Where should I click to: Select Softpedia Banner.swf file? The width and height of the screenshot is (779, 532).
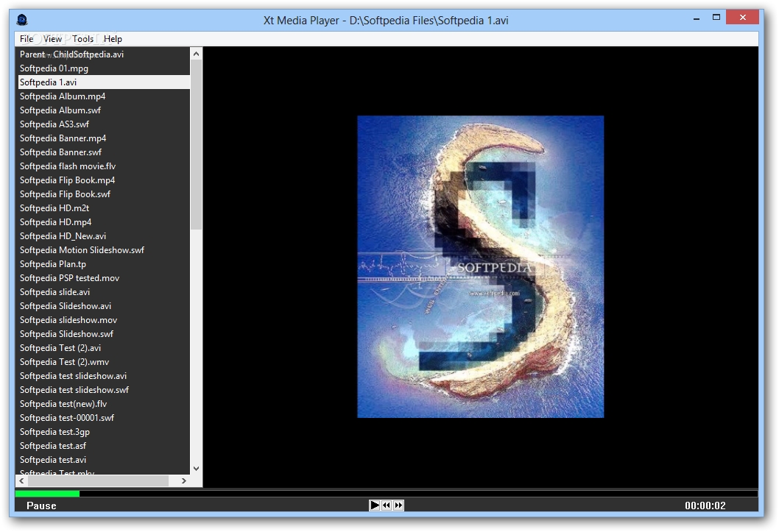pyautogui.click(x=104, y=152)
